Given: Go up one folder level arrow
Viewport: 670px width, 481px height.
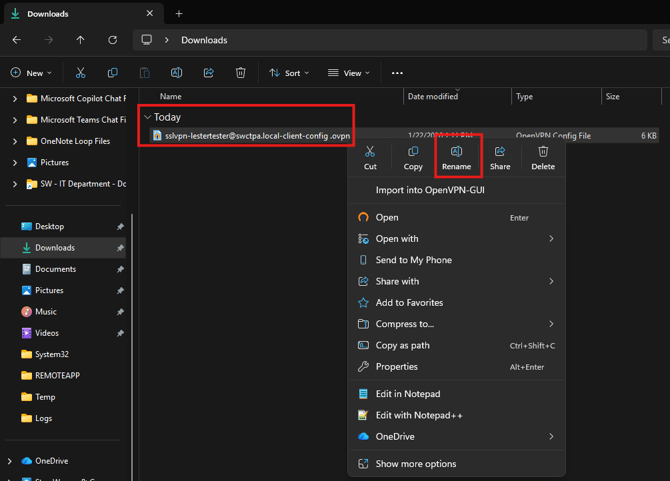Looking at the screenshot, I should click(x=80, y=40).
